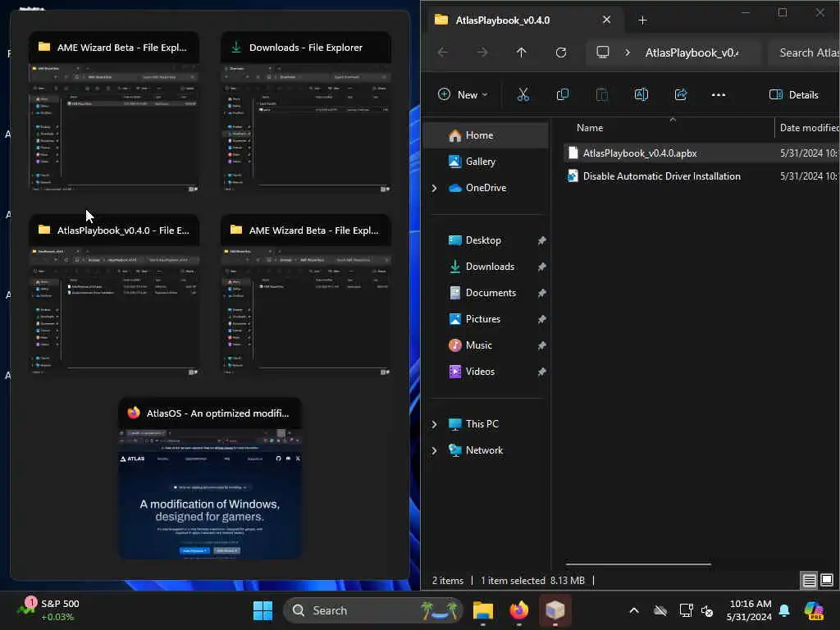
Task: Click the Rename icon in toolbar
Action: click(641, 95)
